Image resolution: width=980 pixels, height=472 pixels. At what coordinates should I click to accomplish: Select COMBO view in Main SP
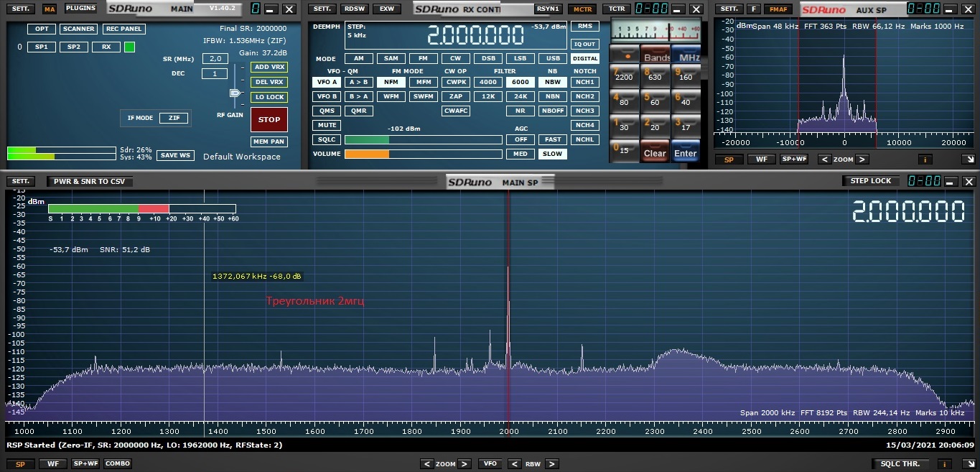(118, 464)
